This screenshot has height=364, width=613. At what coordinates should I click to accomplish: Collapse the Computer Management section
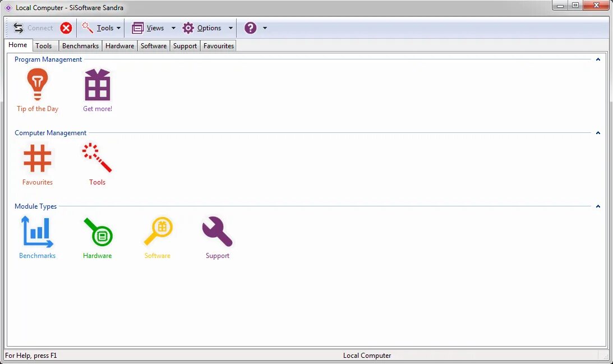[598, 133]
